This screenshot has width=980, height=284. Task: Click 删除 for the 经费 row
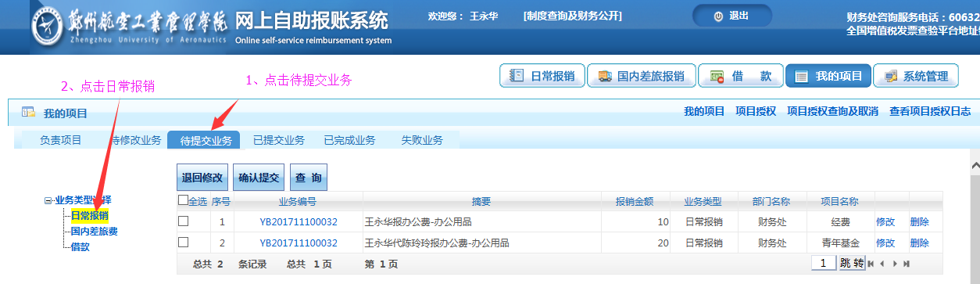[920, 222]
